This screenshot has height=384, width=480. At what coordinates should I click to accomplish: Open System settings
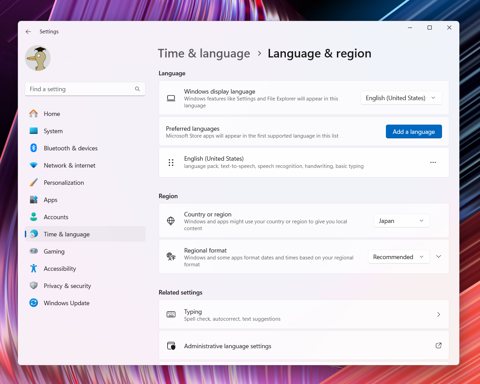tap(85, 131)
